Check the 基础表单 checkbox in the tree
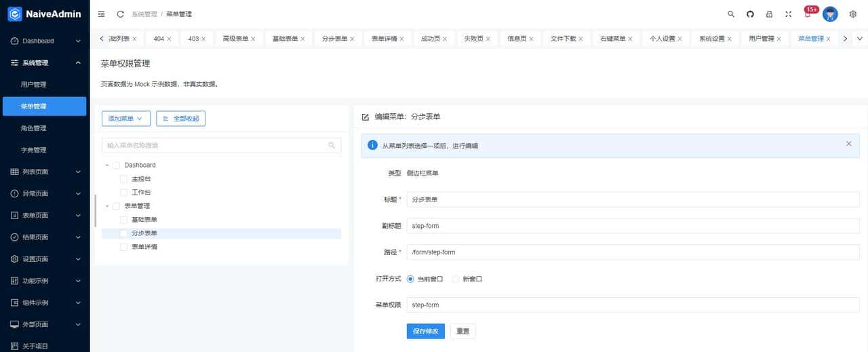This screenshot has height=352, width=868. click(x=123, y=220)
